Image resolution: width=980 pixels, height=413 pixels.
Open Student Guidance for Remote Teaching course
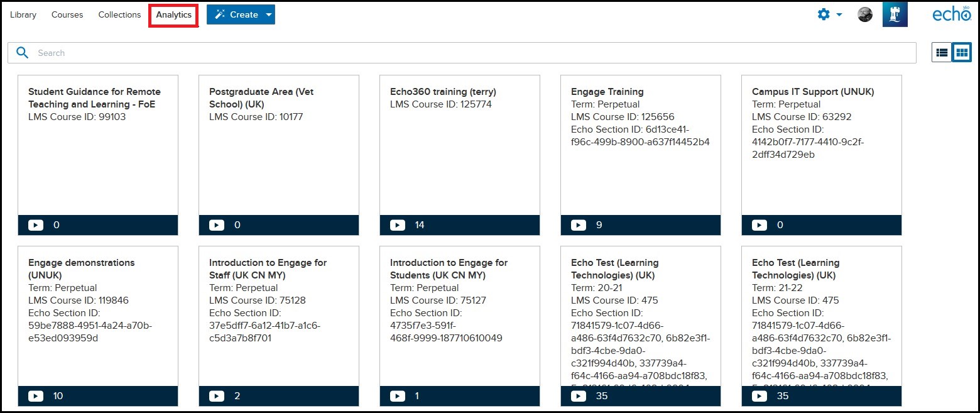(x=94, y=98)
